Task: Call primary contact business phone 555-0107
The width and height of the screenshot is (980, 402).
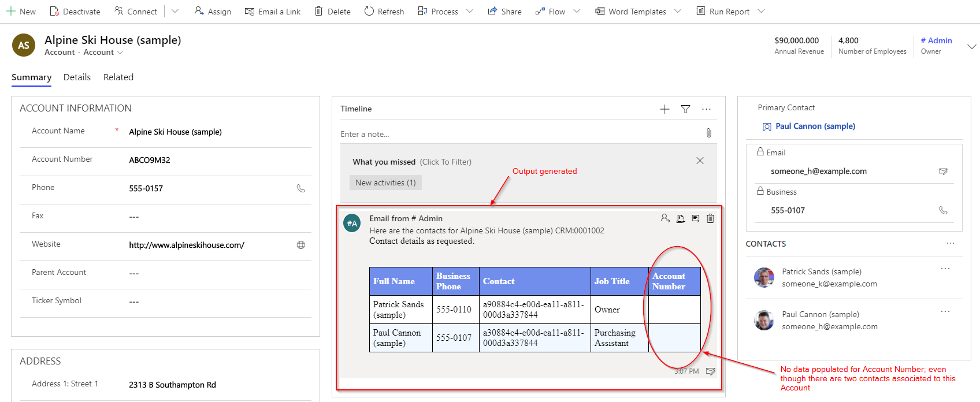Action: [943, 211]
